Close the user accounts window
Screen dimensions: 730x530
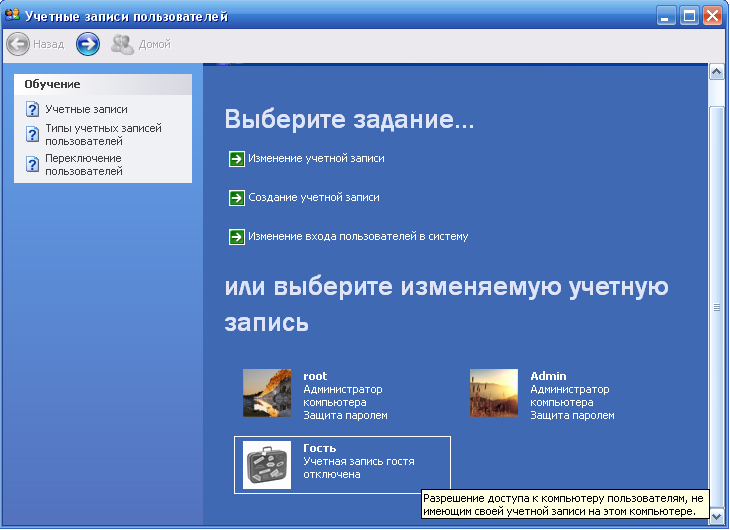(x=712, y=16)
